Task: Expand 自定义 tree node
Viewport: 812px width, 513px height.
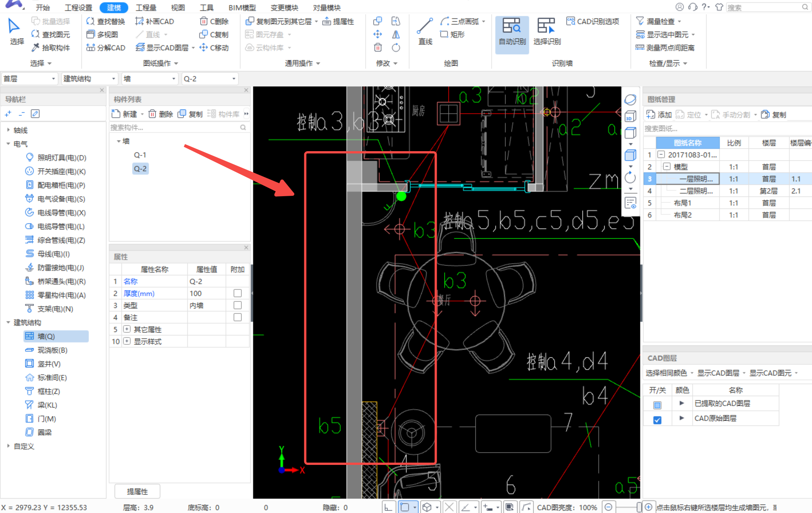Action: tap(8, 446)
